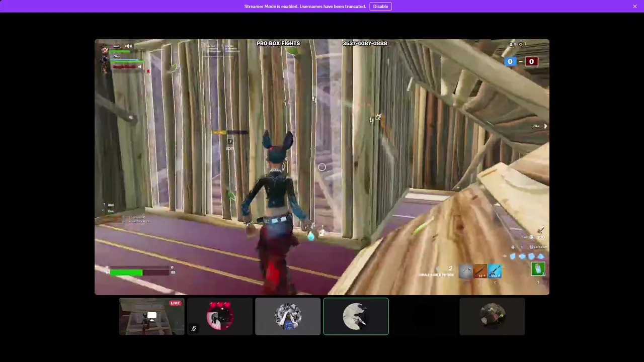This screenshot has width=644, height=362.
Task: Click the Ziko teammate marker arrow at right
Action: [545, 126]
